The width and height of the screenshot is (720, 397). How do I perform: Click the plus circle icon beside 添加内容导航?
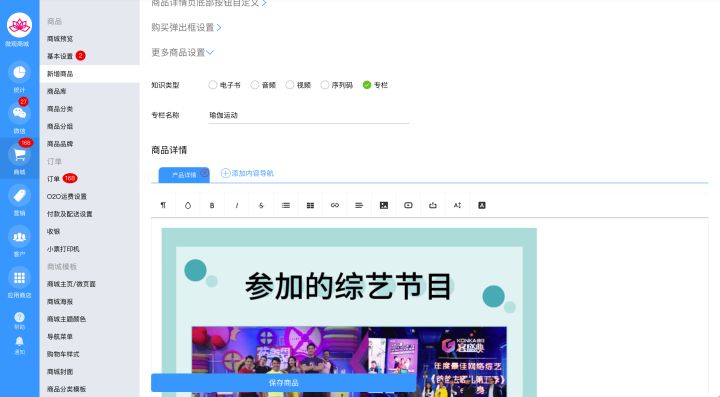click(x=225, y=173)
